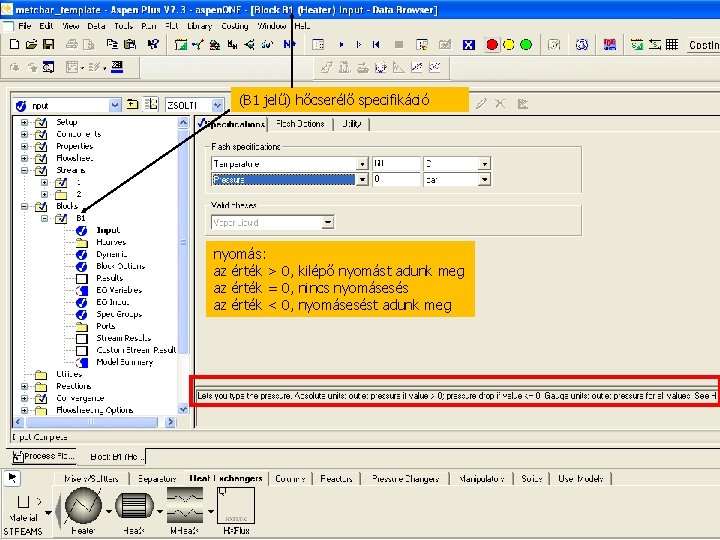The height and width of the screenshot is (540, 720).
Task: Open the Input form selector dropdown
Action: [115, 106]
